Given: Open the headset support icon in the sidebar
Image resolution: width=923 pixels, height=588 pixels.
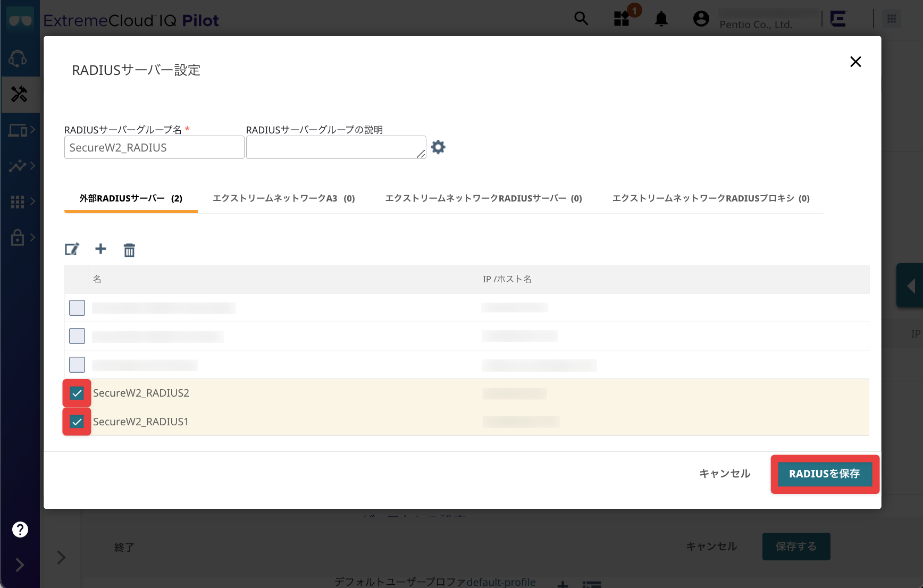Looking at the screenshot, I should pyautogui.click(x=18, y=58).
